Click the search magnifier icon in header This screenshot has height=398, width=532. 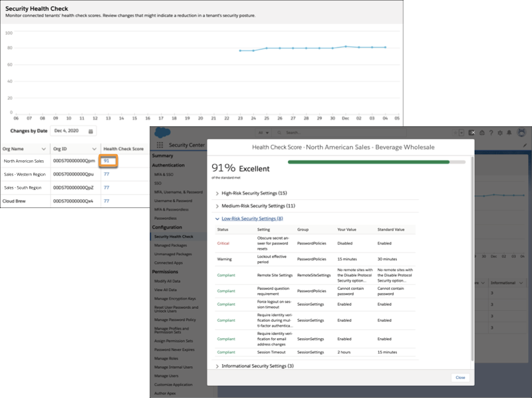[x=279, y=132]
